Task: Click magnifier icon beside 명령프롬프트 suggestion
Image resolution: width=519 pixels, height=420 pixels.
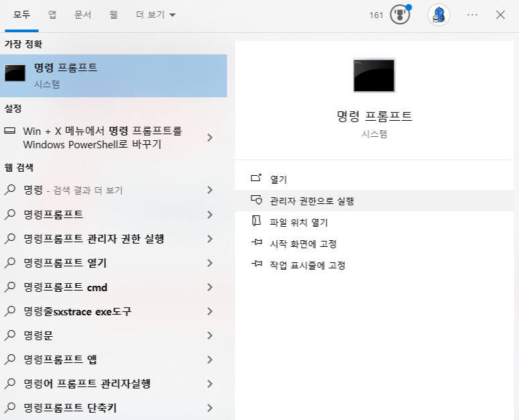Action: pos(10,215)
